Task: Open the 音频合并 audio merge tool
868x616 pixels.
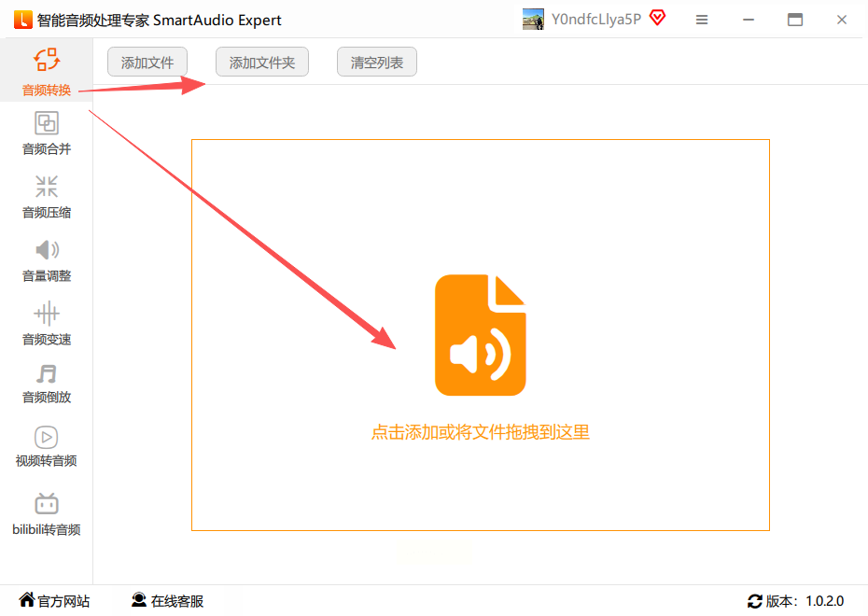Action: pos(47,123)
